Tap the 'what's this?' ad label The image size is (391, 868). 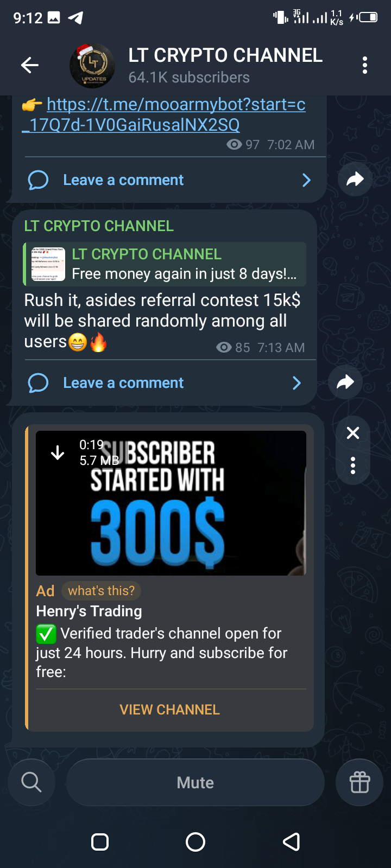click(102, 591)
